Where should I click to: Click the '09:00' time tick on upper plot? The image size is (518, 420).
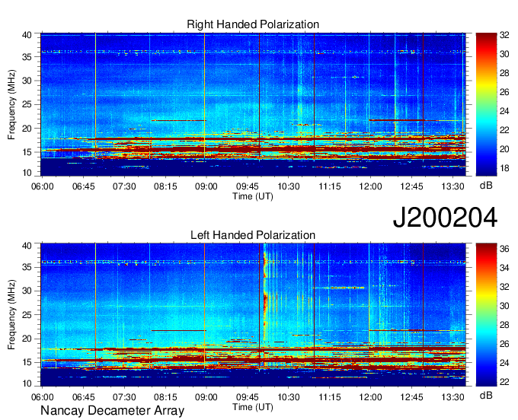click(x=206, y=186)
